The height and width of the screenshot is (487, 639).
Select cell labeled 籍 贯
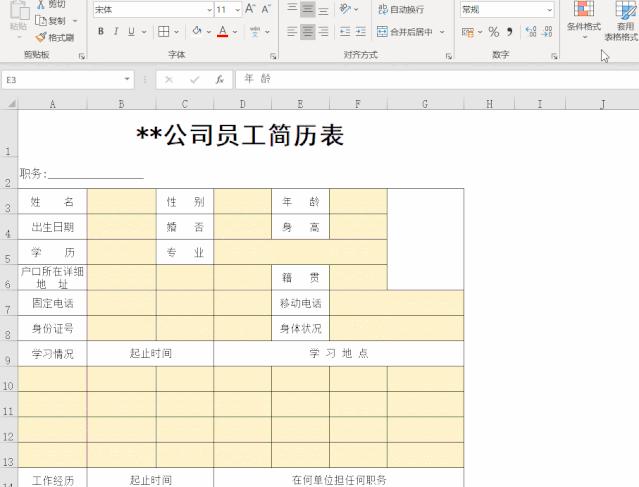(300, 278)
